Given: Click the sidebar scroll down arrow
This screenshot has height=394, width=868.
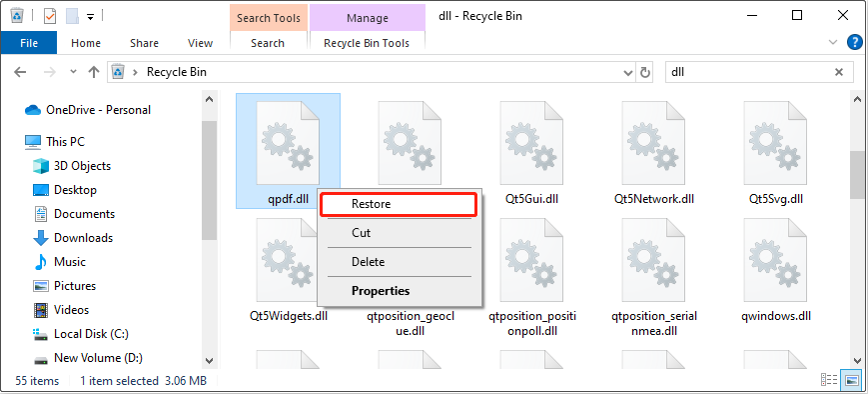Looking at the screenshot, I should [209, 360].
